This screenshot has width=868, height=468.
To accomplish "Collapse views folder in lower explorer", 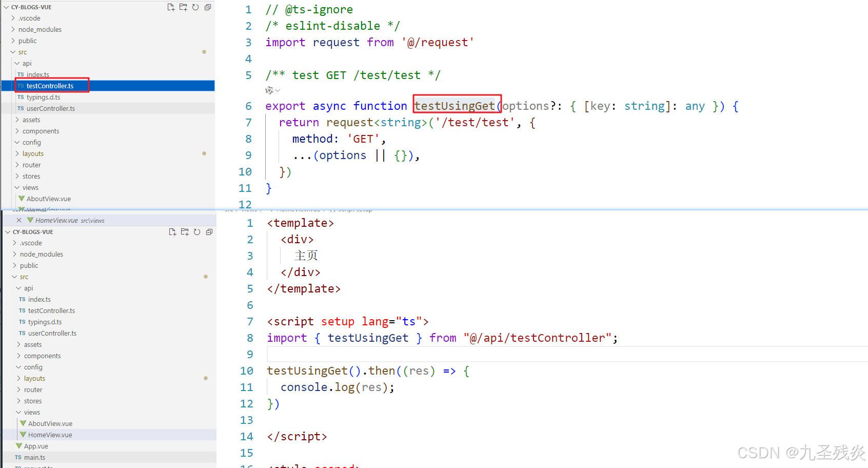I will pos(110,413).
